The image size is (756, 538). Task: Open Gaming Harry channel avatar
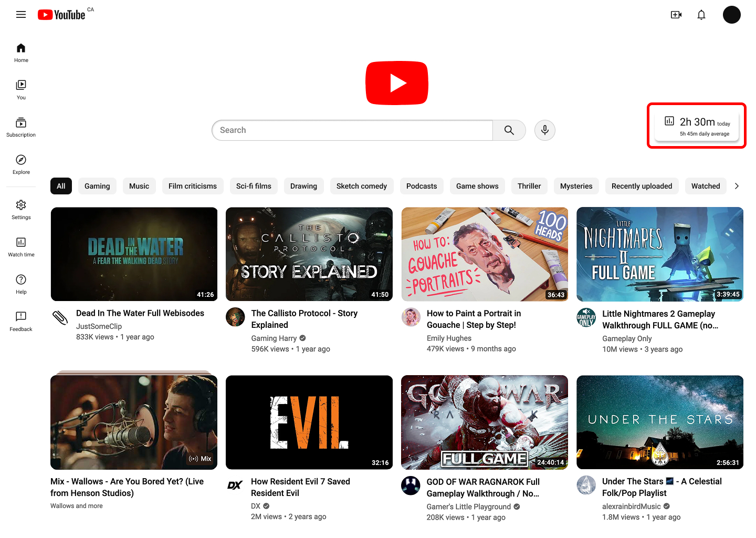point(235,317)
